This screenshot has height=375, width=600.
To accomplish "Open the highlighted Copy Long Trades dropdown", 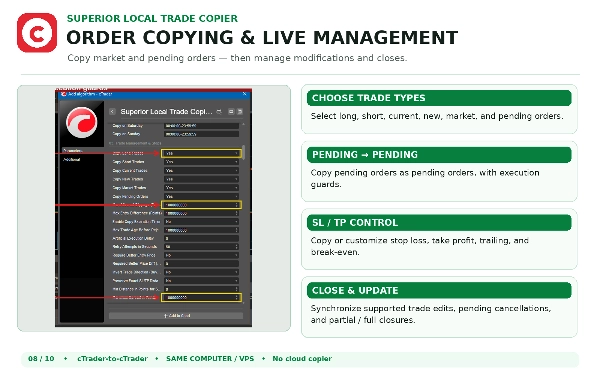I will (x=201, y=153).
